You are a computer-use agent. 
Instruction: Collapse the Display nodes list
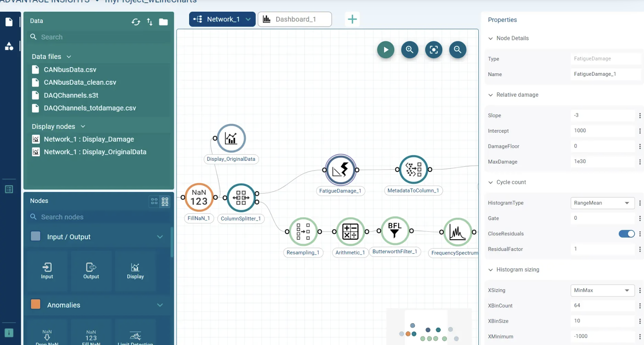(x=83, y=126)
